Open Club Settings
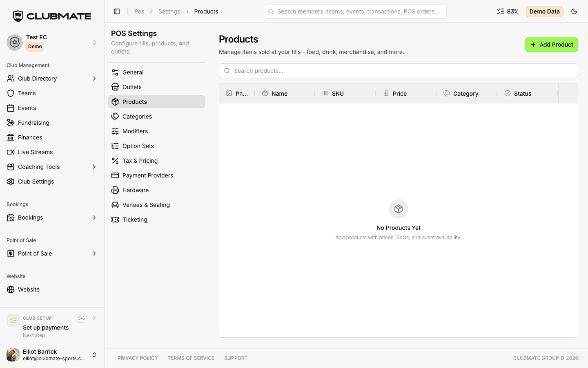The image size is (588, 368). point(52,182)
